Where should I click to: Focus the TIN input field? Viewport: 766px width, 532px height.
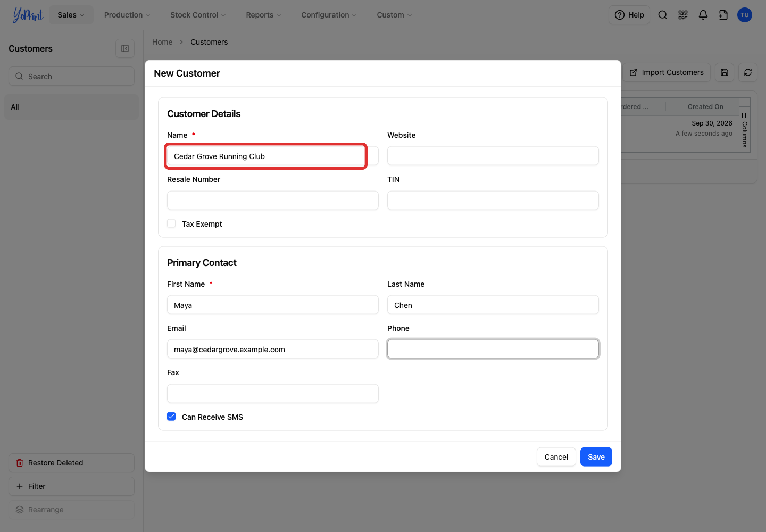(x=493, y=201)
